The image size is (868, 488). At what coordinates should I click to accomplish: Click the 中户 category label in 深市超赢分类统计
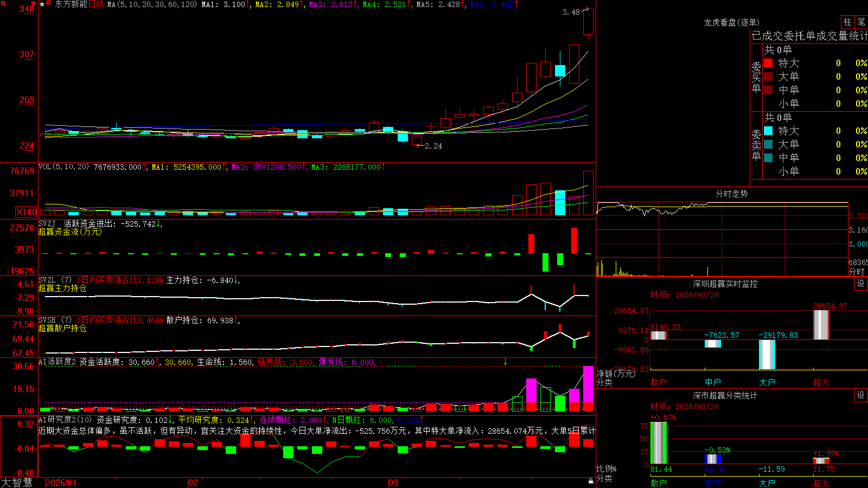tap(713, 483)
